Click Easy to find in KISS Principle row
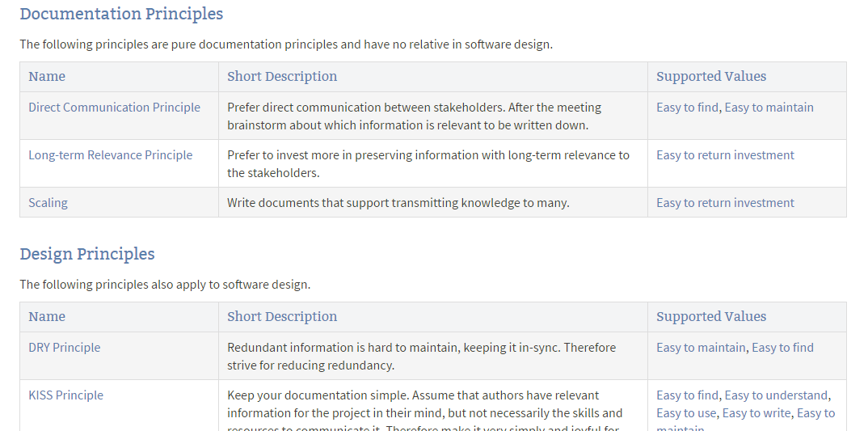868x431 pixels. pyautogui.click(x=687, y=395)
